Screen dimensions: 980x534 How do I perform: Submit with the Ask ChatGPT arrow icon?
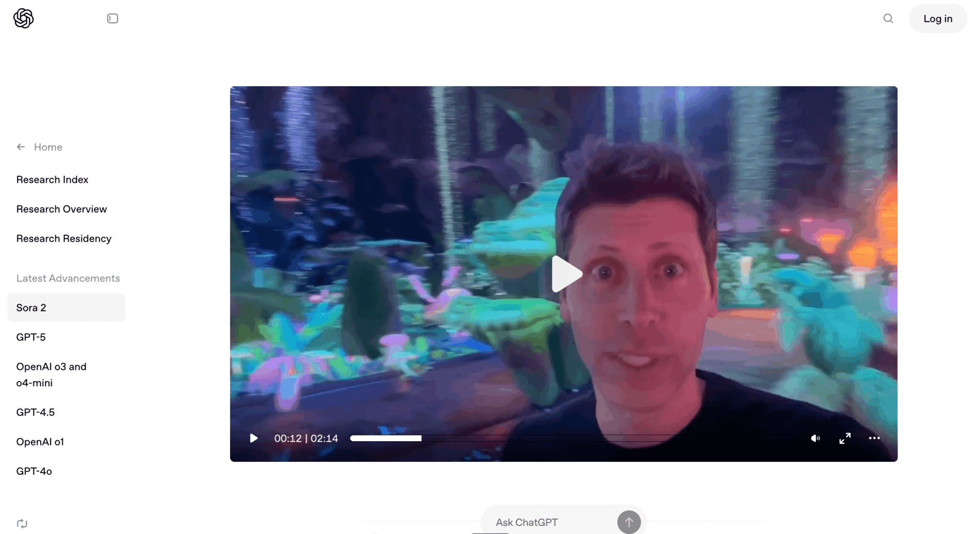629,522
